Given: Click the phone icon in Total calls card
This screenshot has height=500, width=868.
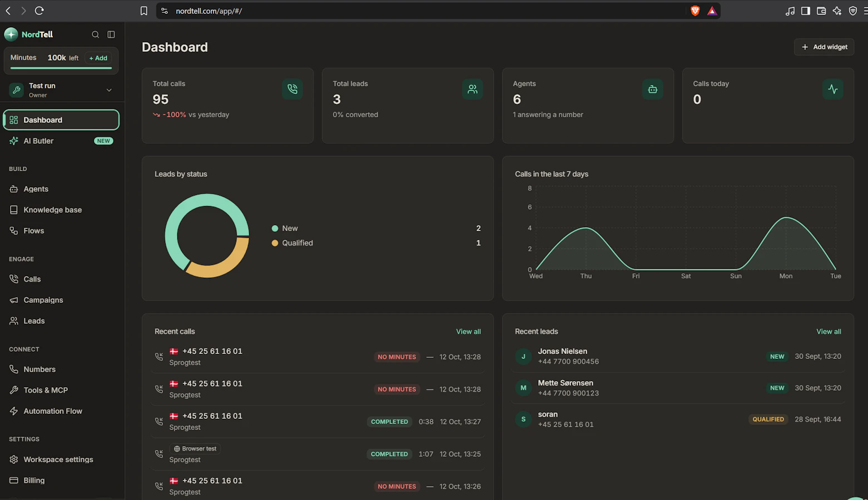Looking at the screenshot, I should click(292, 89).
